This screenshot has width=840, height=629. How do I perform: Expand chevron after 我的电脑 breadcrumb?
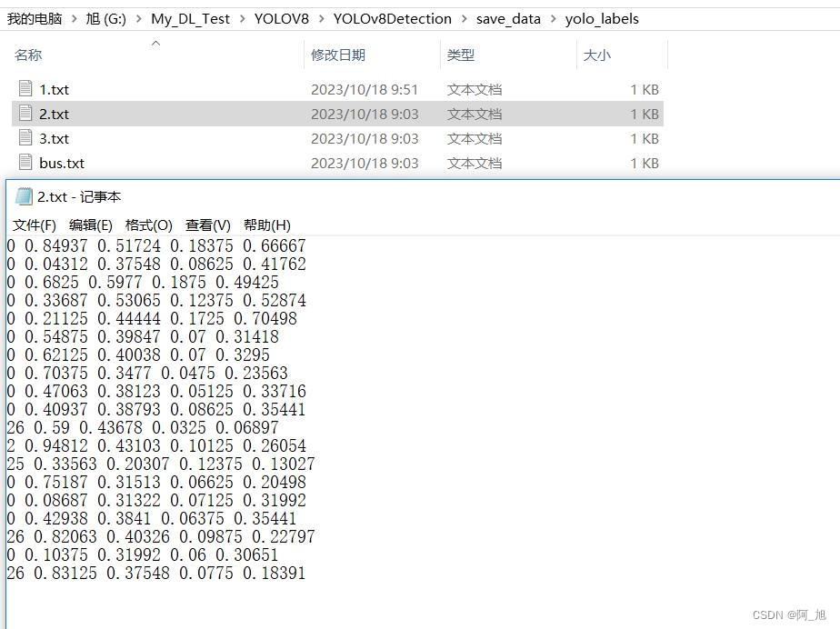coord(74,19)
